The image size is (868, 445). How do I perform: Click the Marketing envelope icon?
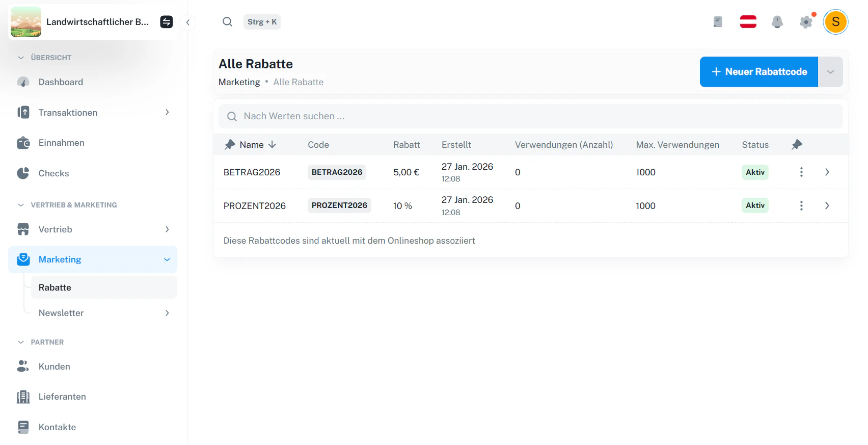[x=23, y=259]
